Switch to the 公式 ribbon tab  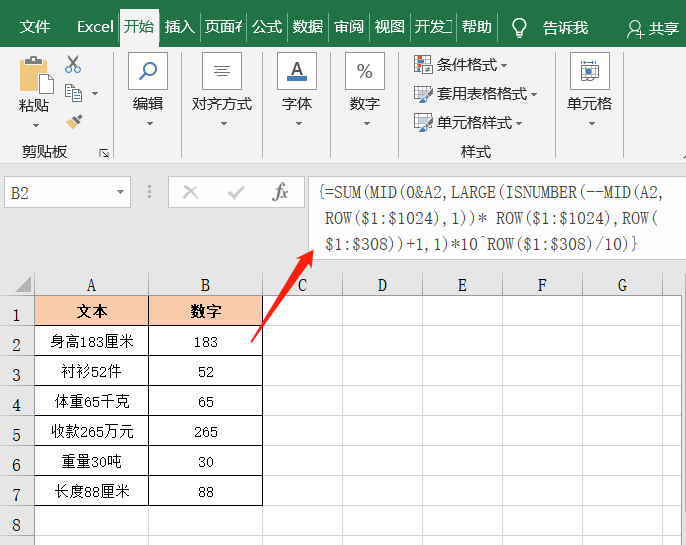click(267, 27)
